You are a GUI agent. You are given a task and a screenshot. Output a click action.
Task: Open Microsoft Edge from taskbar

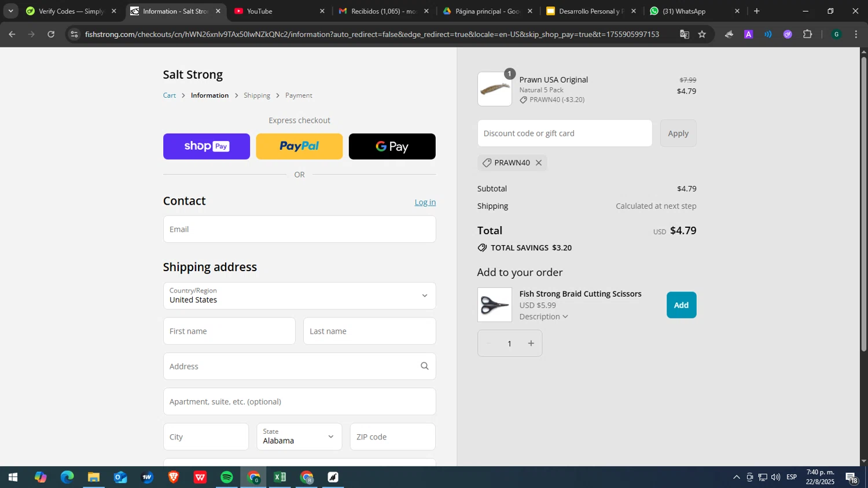pos(67,478)
